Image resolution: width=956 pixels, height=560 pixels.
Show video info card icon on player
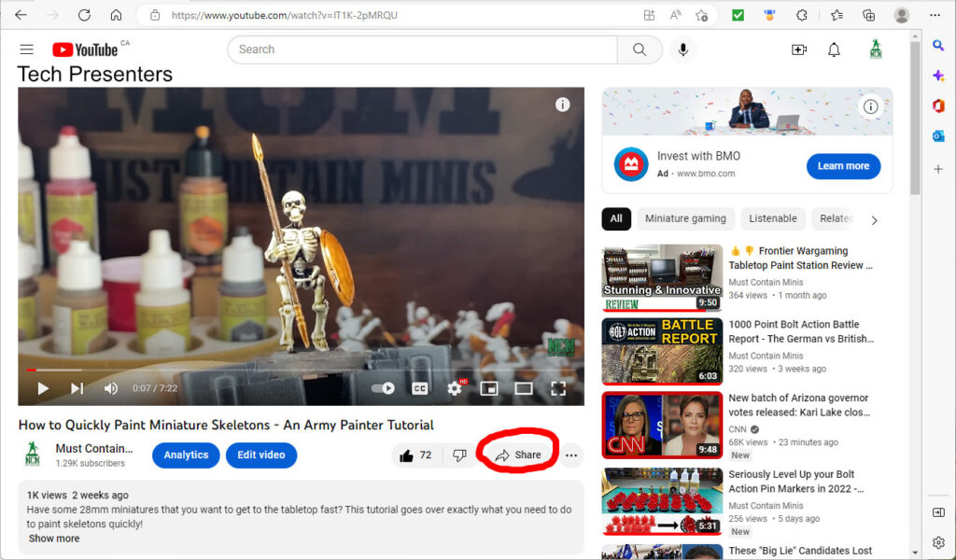click(563, 105)
